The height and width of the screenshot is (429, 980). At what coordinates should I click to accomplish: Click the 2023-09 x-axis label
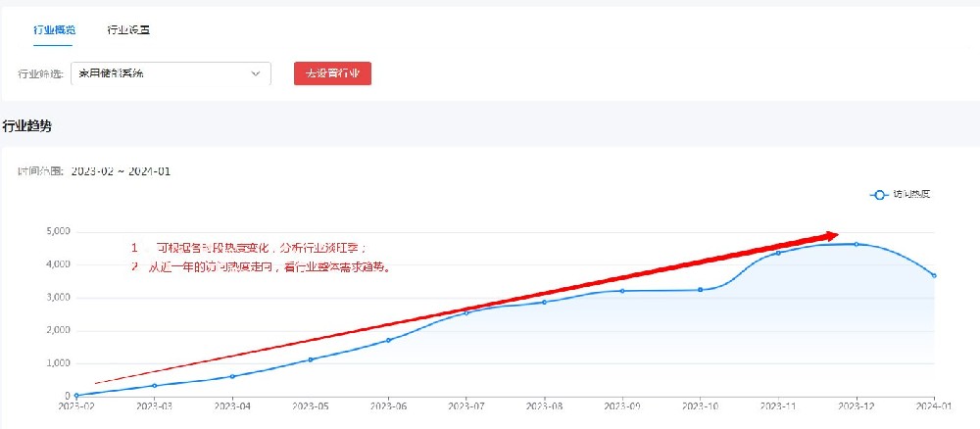622,405
